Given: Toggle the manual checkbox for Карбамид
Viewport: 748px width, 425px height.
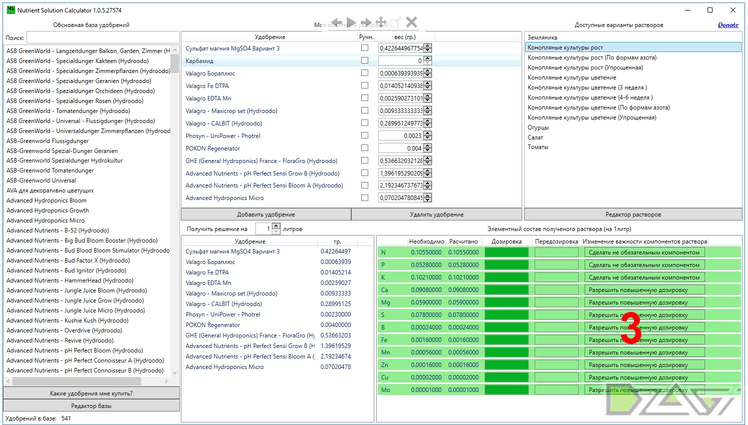Looking at the screenshot, I should click(x=364, y=60).
